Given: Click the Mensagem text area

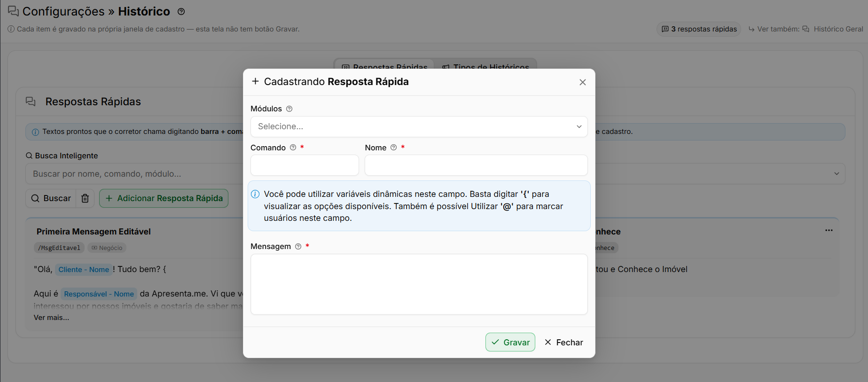Looking at the screenshot, I should click(x=419, y=284).
